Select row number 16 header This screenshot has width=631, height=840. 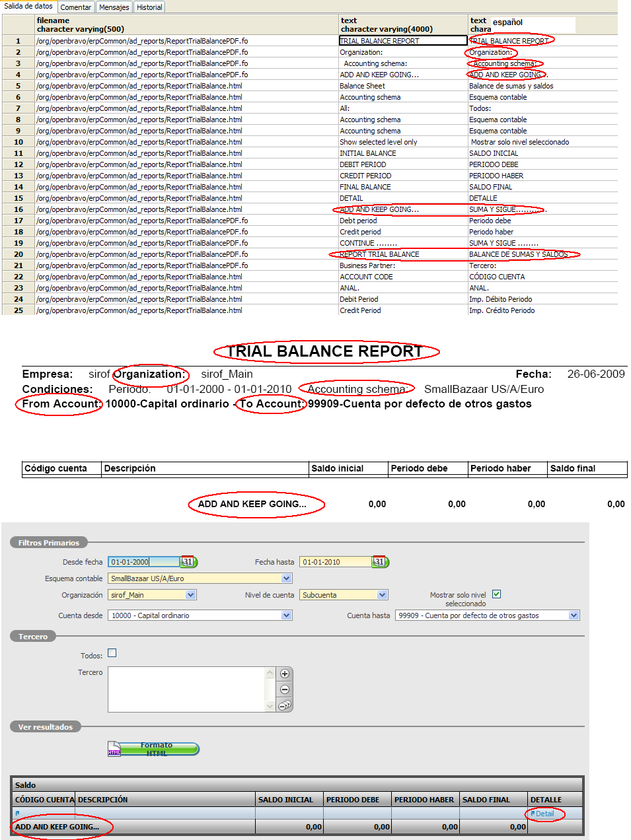18,209
